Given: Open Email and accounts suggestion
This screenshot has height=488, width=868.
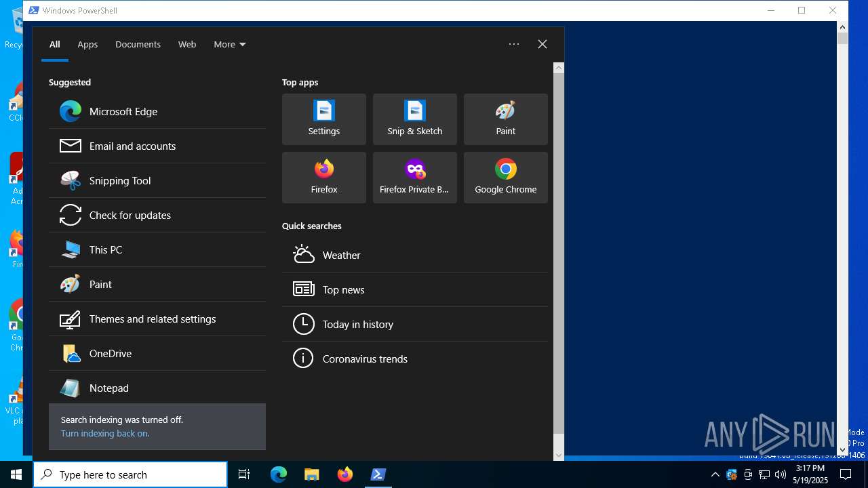Looking at the screenshot, I should tap(157, 146).
